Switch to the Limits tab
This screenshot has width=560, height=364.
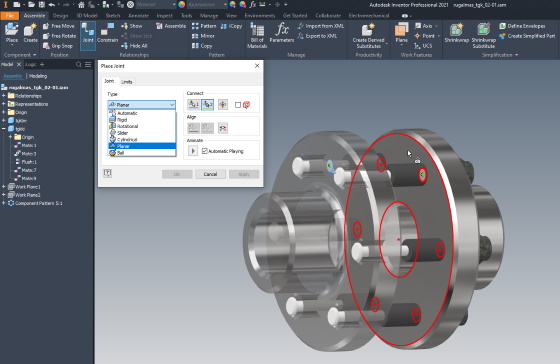(x=127, y=82)
